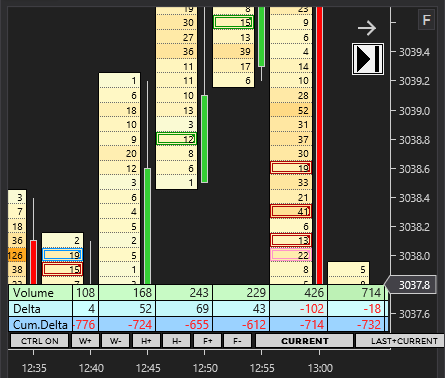Click the Cum.Delta row label

pos(40,324)
